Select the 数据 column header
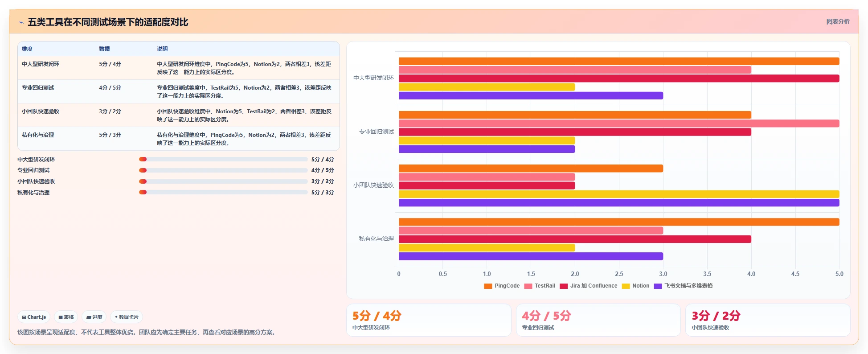 click(x=104, y=49)
